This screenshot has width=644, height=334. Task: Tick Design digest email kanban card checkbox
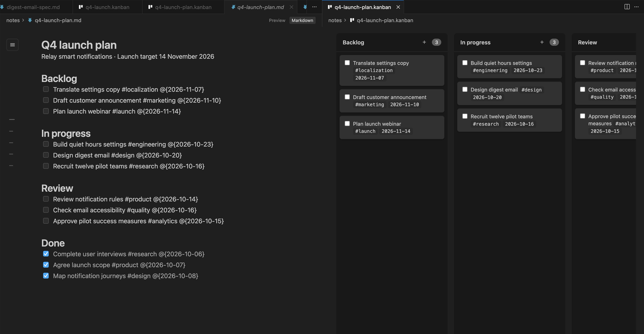pyautogui.click(x=465, y=89)
